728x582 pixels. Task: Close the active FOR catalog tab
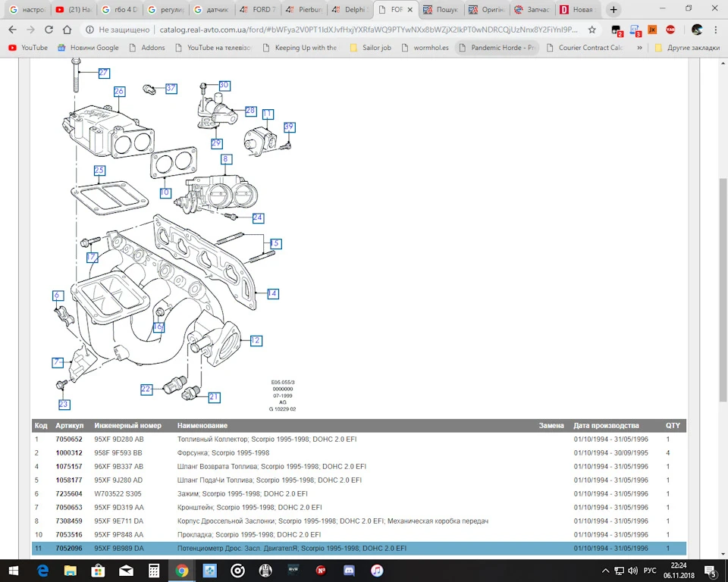(410, 10)
